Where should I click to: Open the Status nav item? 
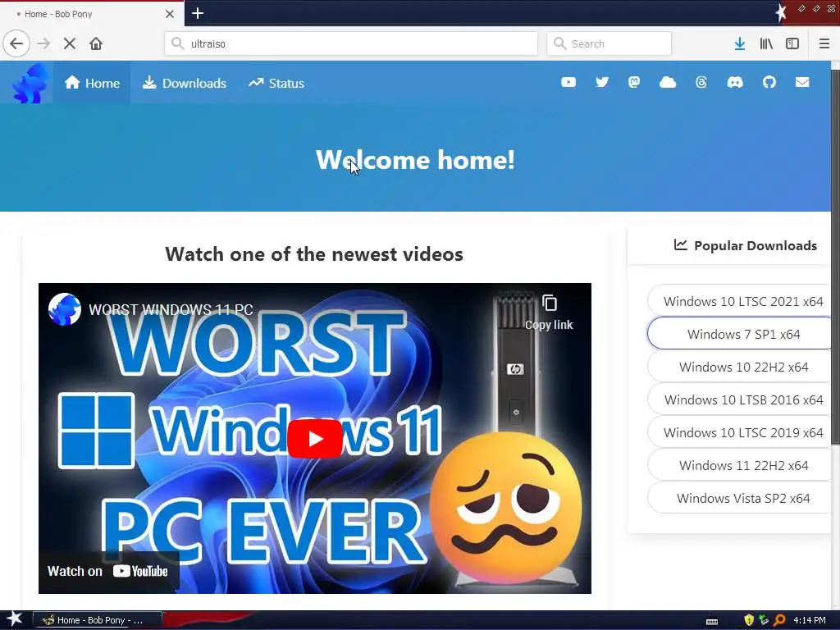point(276,83)
